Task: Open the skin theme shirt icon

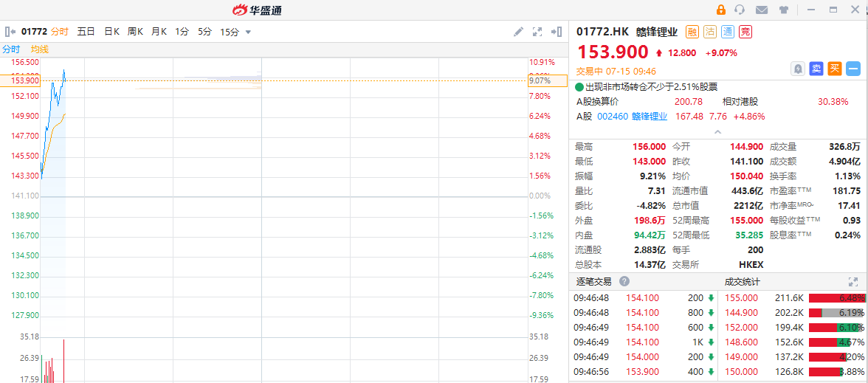Action: click(x=783, y=10)
